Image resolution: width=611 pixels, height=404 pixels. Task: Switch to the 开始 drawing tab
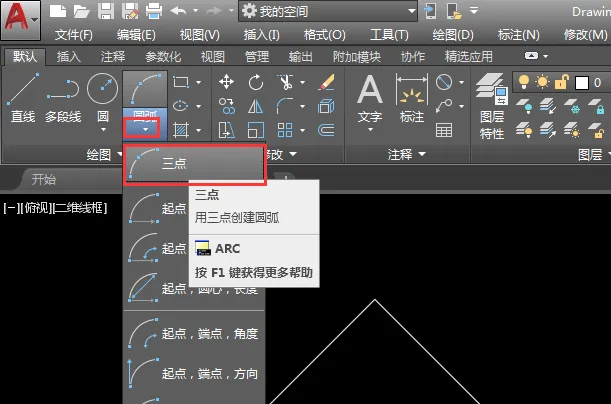[x=43, y=179]
